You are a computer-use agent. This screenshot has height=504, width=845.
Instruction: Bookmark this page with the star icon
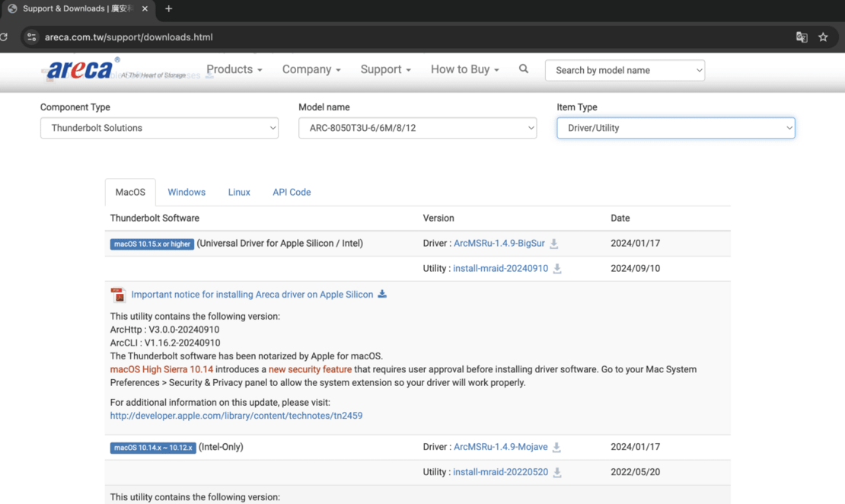(x=823, y=37)
